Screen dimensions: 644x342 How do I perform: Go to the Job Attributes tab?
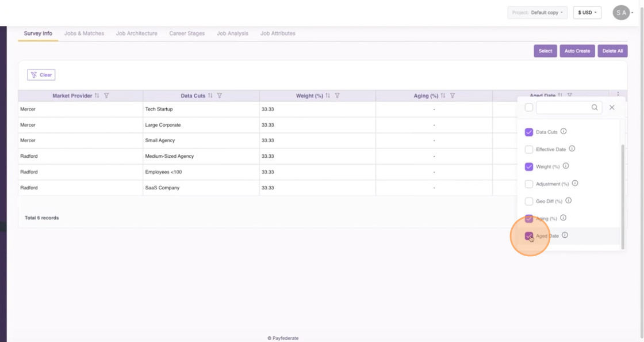(278, 33)
